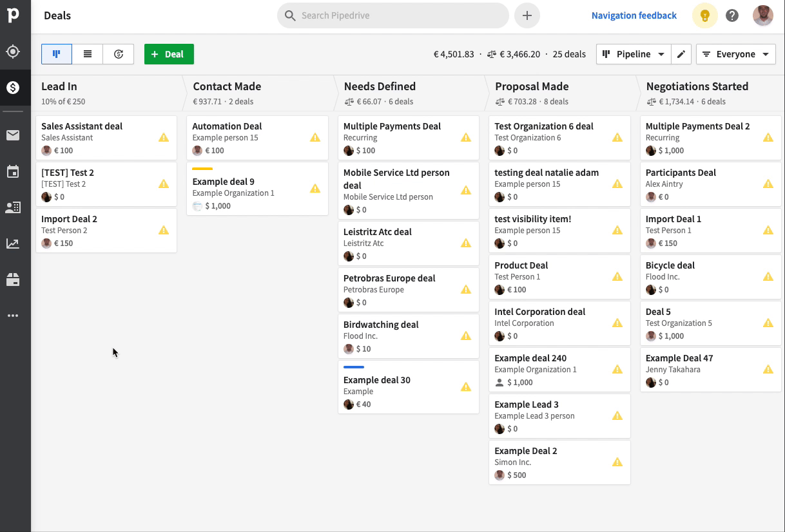Open the help menu question mark icon
Image resolution: width=785 pixels, height=532 pixels.
point(732,15)
